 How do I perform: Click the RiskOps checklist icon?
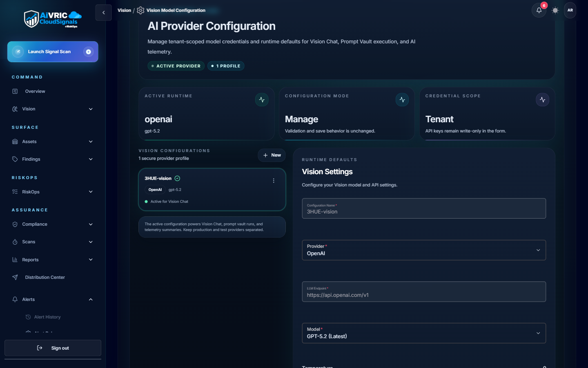click(x=15, y=192)
